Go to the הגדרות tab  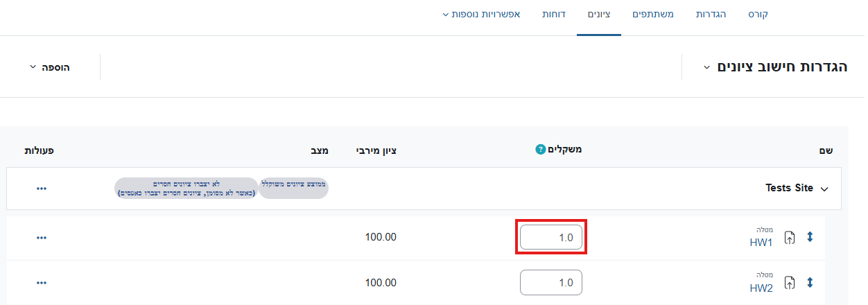pyautogui.click(x=711, y=14)
